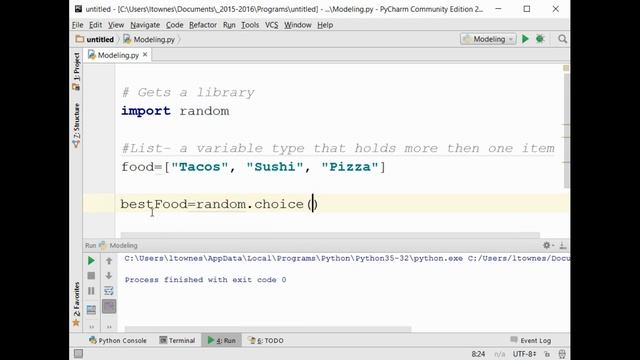Open the Run menu

click(229, 25)
